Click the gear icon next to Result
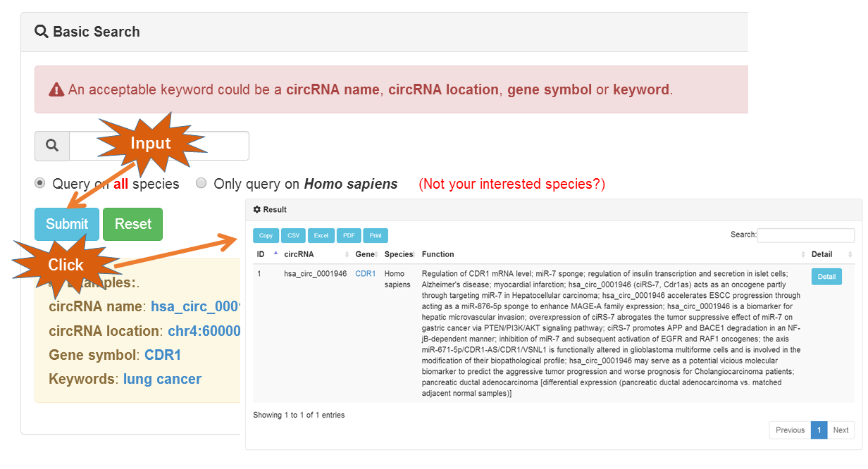 257,210
